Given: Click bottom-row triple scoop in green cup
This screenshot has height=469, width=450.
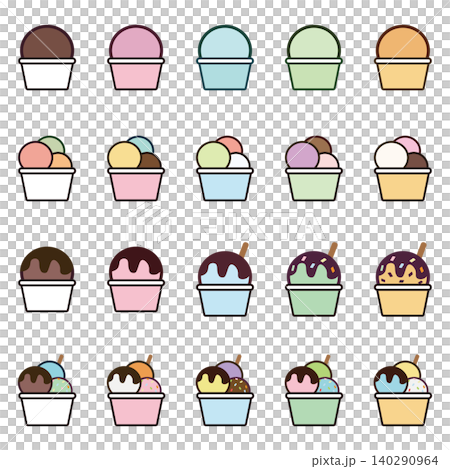Looking at the screenshot, I should pyautogui.click(x=314, y=390).
